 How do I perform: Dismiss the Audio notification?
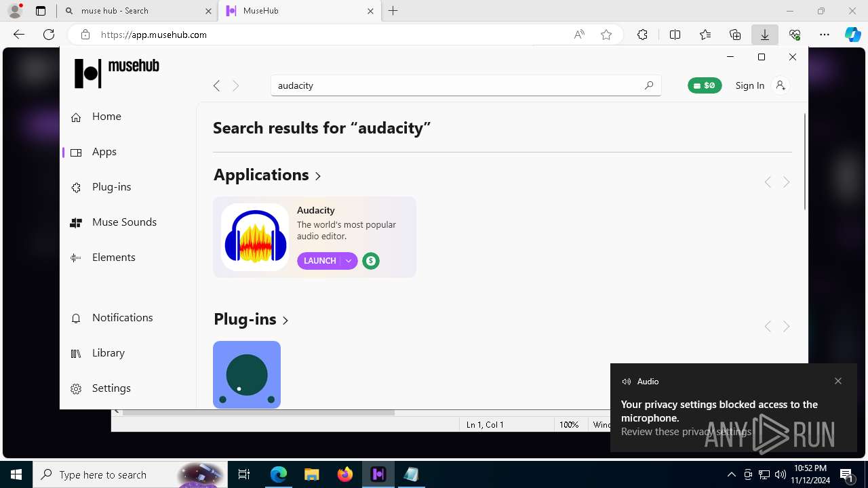(x=838, y=381)
